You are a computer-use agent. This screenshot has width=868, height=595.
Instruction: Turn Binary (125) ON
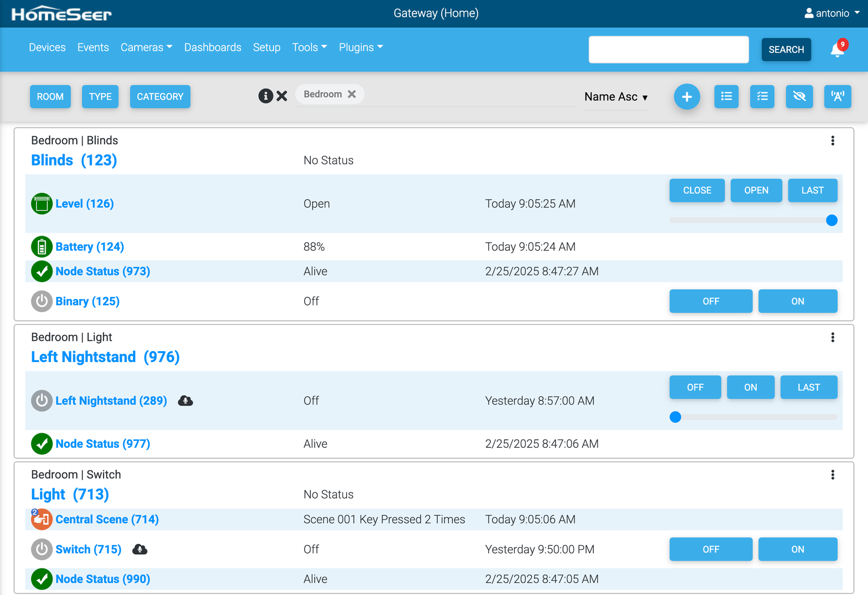coord(797,301)
